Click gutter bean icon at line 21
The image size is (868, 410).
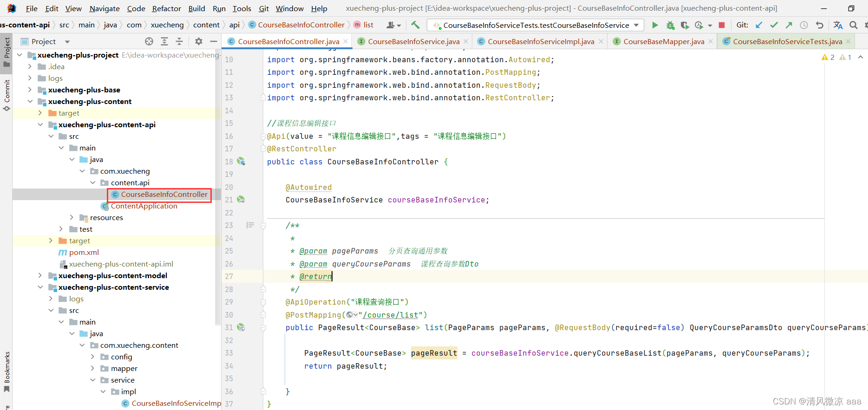(x=241, y=200)
